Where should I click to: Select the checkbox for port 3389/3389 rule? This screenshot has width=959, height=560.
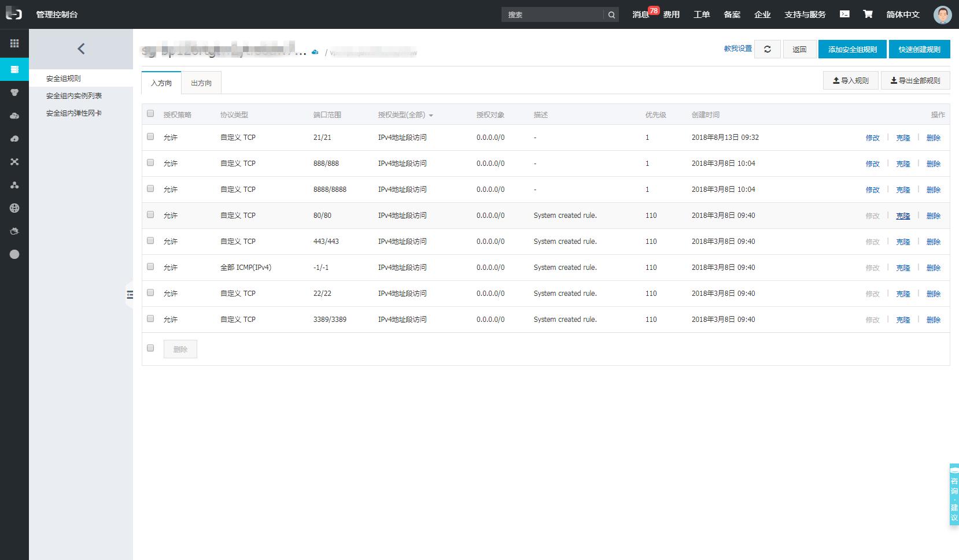150,319
